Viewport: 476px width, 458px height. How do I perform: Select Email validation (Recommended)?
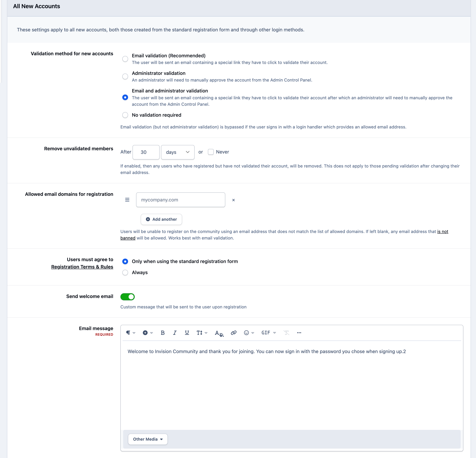(x=125, y=59)
